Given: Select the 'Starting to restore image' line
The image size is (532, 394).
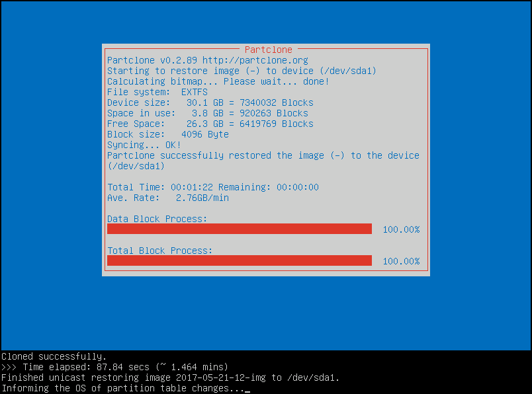Looking at the screenshot, I should coord(242,71).
